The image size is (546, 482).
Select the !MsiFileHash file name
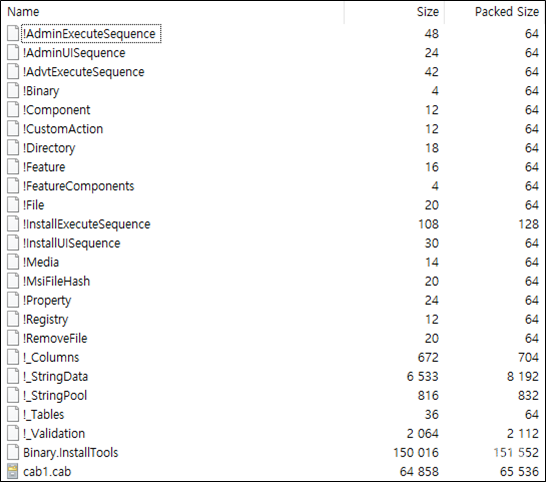click(56, 281)
